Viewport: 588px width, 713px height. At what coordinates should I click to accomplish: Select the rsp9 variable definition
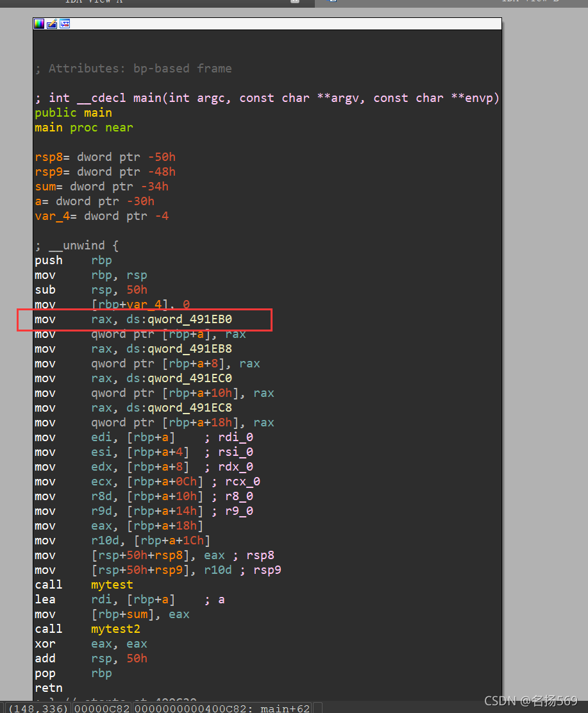(x=105, y=172)
